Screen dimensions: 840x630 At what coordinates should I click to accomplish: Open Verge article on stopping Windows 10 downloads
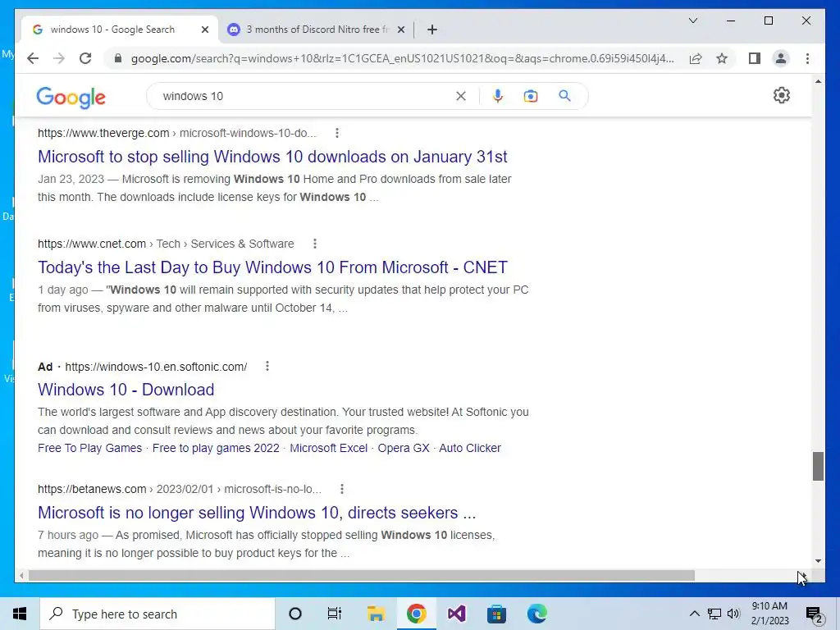[x=272, y=157]
